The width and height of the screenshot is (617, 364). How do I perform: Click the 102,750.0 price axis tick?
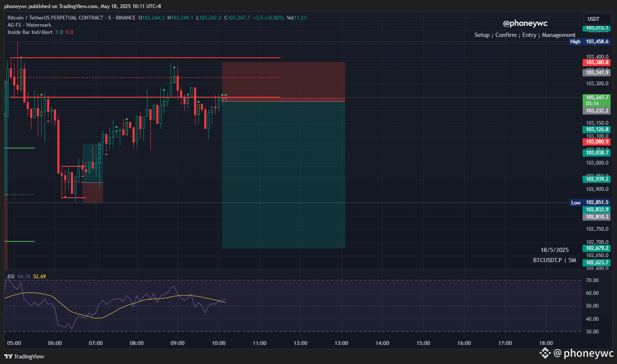click(597, 229)
